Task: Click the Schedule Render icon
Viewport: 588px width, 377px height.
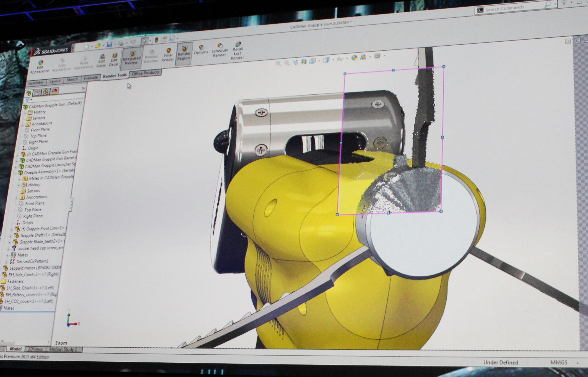Action: (220, 46)
